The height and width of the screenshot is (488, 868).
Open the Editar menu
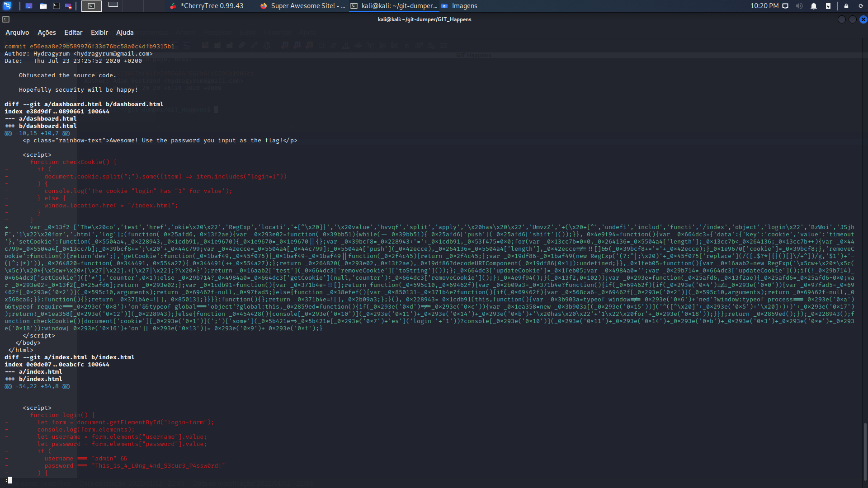point(73,33)
